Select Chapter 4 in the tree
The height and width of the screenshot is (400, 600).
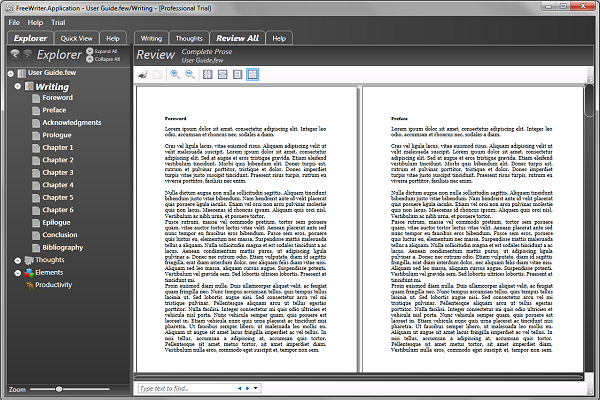58,185
